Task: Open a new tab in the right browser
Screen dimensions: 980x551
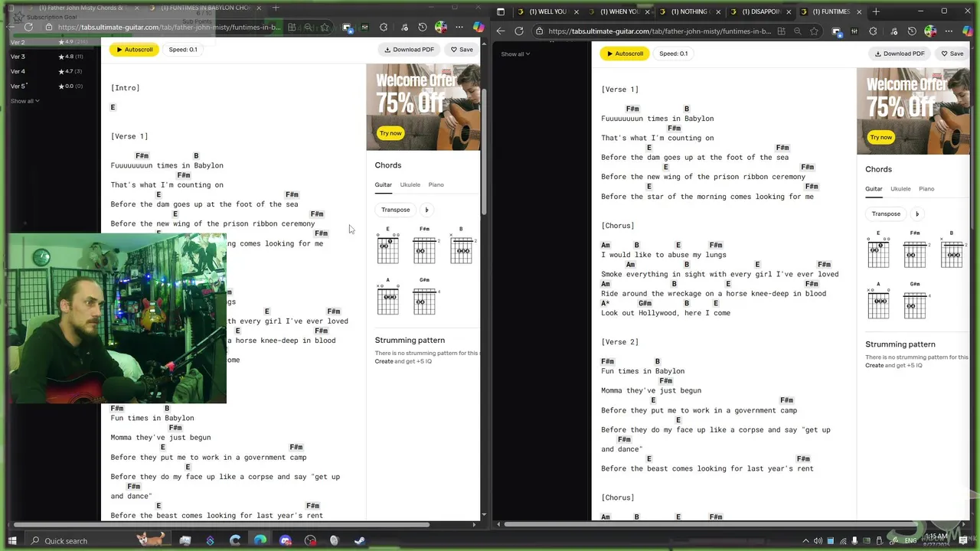Action: coord(876,11)
